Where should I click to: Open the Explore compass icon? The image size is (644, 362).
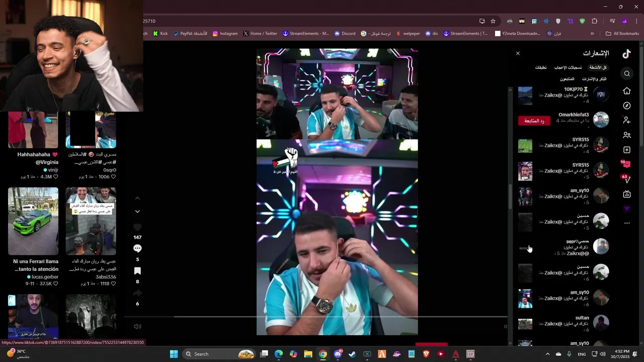pyautogui.click(x=627, y=106)
